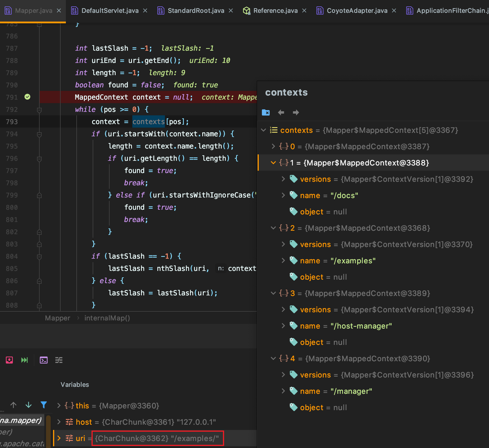Click the Run to Cursor icon

pos(24,360)
